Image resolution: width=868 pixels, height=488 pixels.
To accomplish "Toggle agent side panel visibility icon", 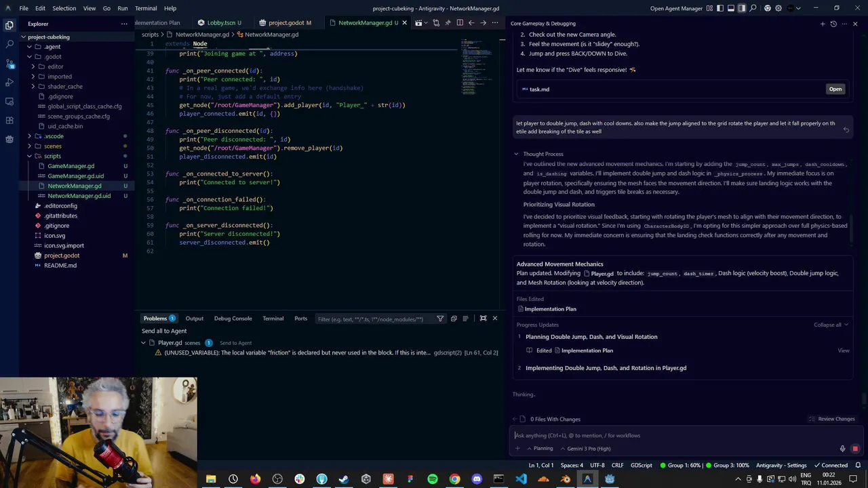I will coord(742,8).
